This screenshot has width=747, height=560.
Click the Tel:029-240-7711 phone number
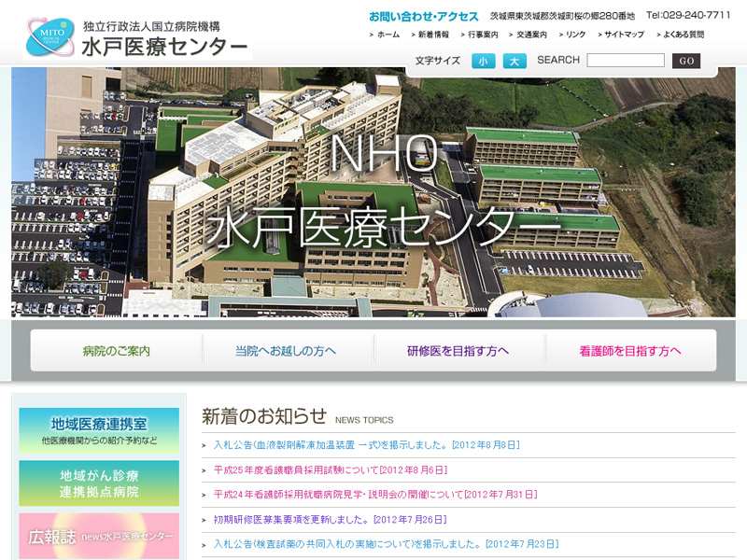688,15
